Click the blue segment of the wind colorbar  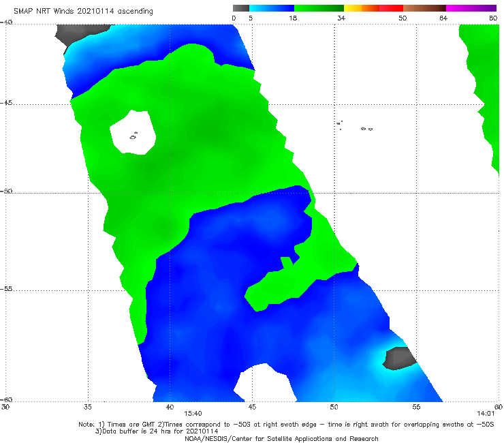click(272, 8)
